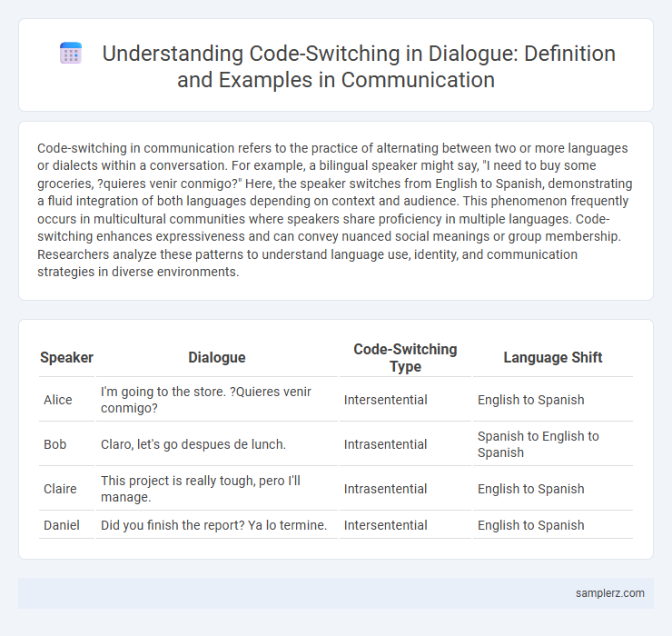Click the intro paragraph about code-switching
This screenshot has height=636, width=672.
pos(335,210)
